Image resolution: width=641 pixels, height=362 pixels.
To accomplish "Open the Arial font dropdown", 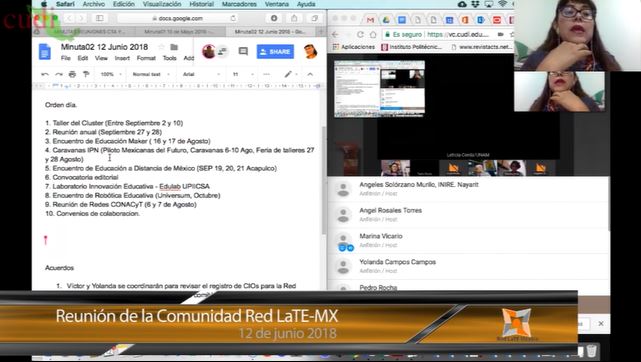I will pyautogui.click(x=201, y=74).
